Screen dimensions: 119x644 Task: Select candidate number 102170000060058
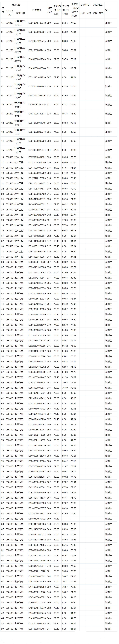tap(36, 168)
